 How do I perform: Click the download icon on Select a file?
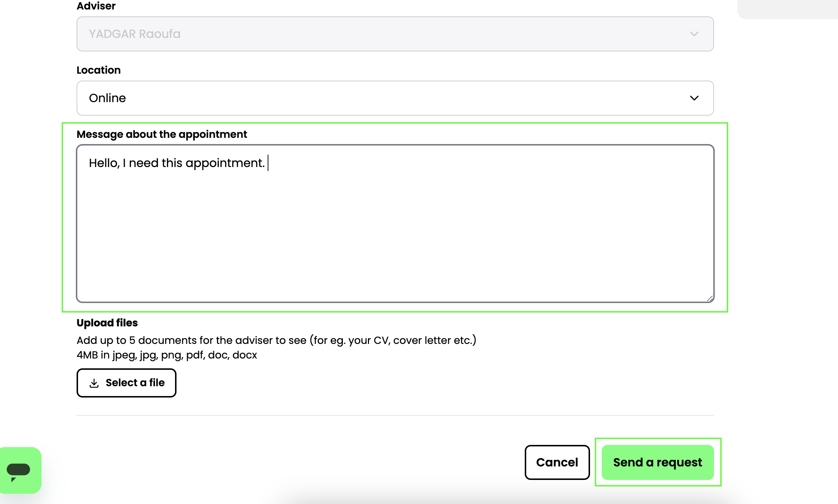(94, 383)
